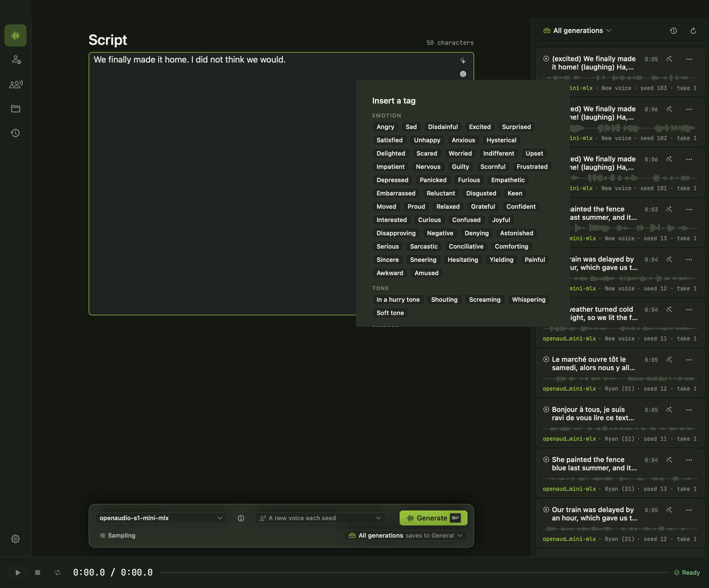Image resolution: width=709 pixels, height=588 pixels.
Task: Insert the Sarcastic emotion tag
Action: click(x=424, y=246)
